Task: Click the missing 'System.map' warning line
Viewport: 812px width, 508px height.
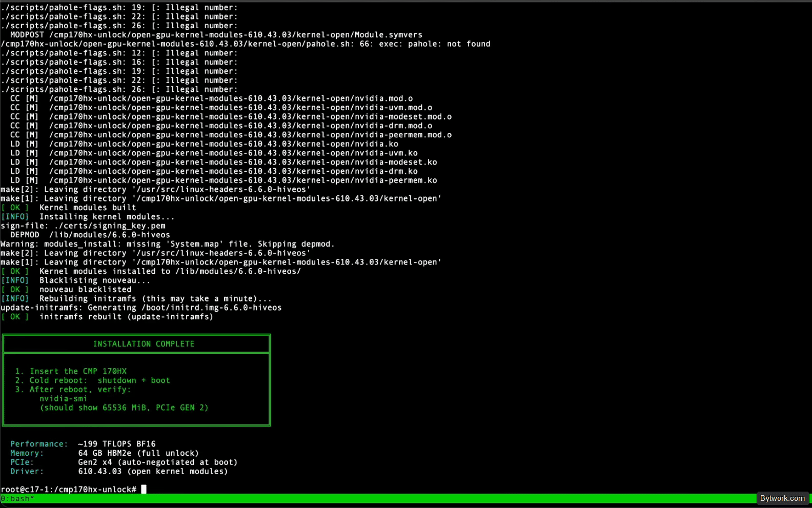Action: (168, 244)
